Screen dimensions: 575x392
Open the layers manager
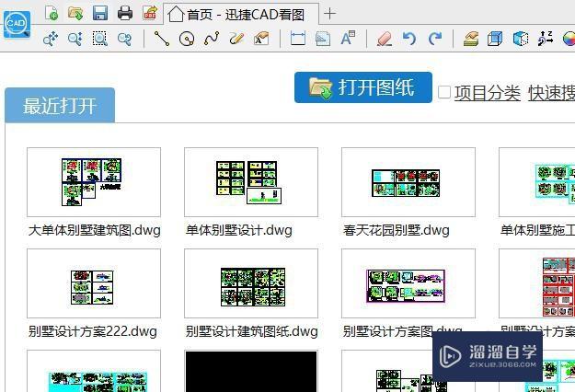point(471,39)
